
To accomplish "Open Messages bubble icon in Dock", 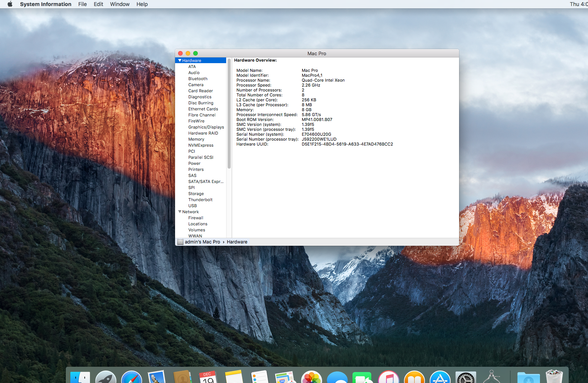I will pos(337,377).
